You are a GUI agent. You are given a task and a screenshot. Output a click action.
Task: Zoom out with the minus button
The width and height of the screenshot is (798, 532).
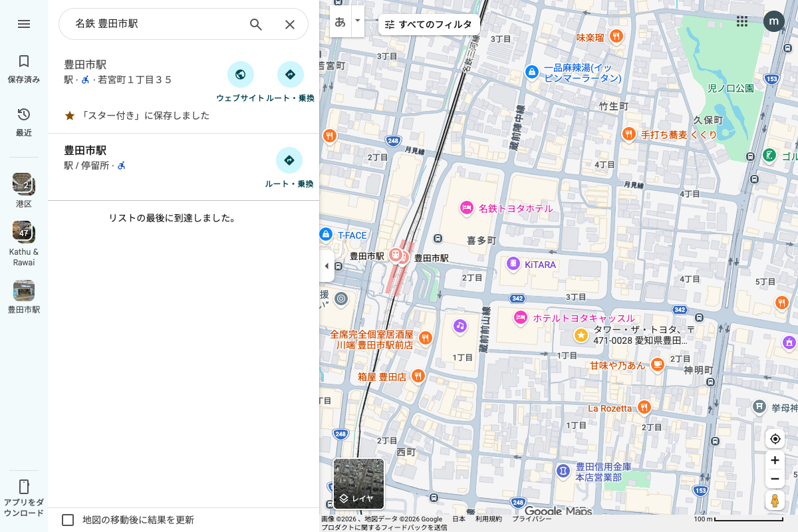[775, 479]
